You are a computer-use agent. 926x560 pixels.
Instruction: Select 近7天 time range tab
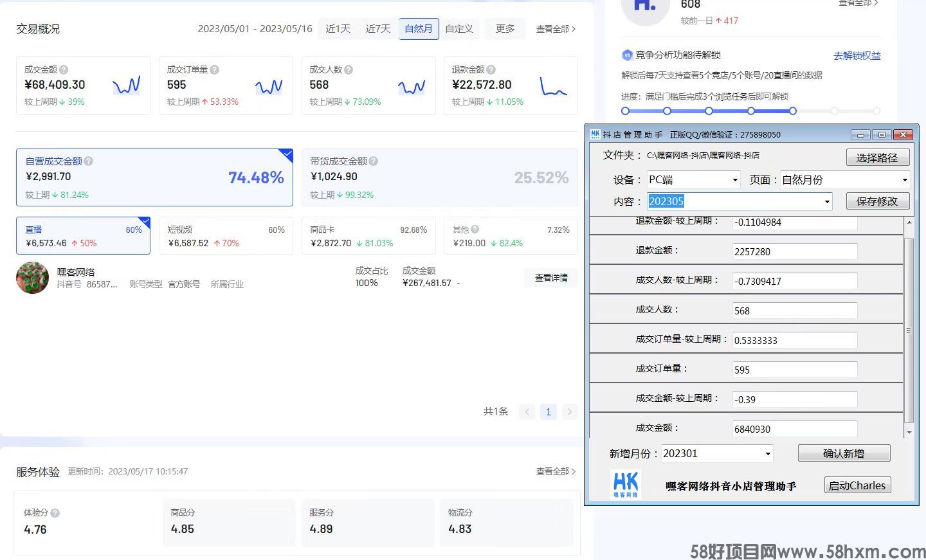click(378, 29)
